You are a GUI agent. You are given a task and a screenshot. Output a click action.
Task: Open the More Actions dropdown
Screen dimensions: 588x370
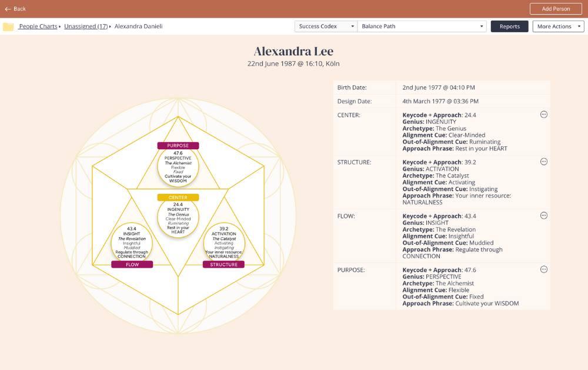[557, 26]
